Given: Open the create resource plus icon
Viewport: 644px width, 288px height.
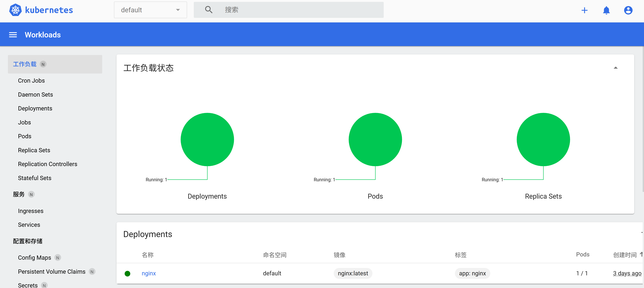Looking at the screenshot, I should pos(585,10).
